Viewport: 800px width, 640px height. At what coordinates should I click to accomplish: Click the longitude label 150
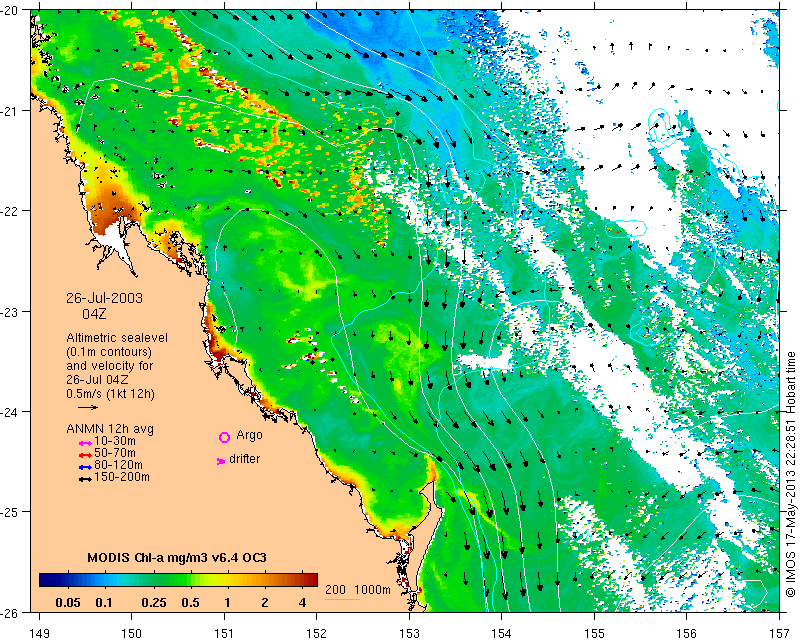pyautogui.click(x=132, y=633)
